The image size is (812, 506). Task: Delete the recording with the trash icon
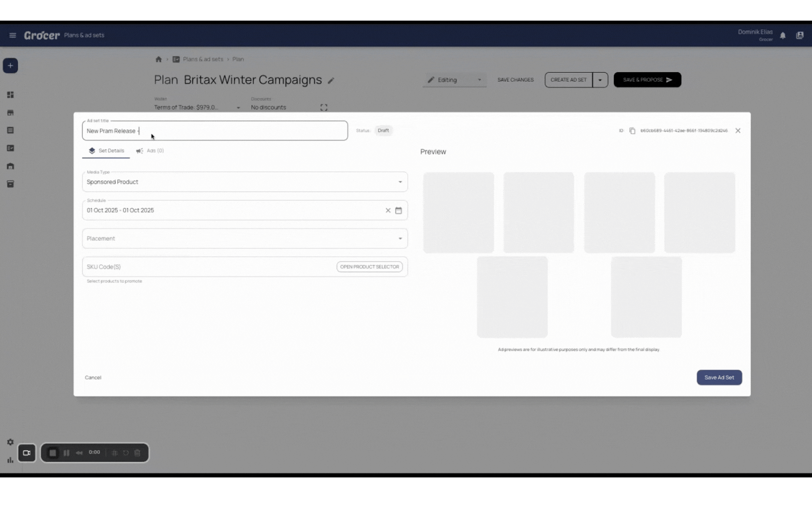coord(137,453)
